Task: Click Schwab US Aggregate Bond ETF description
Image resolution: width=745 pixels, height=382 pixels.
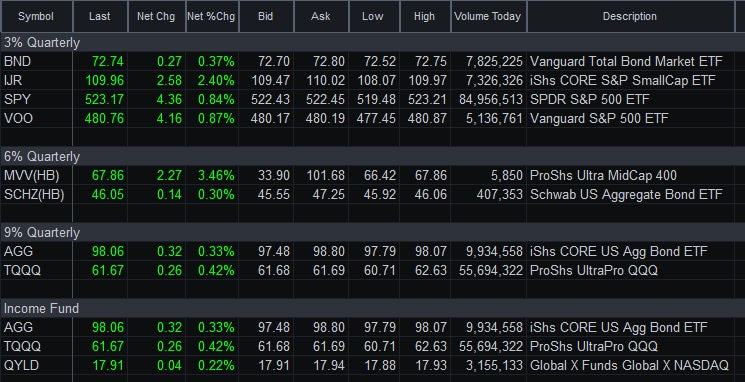Action: click(x=626, y=194)
